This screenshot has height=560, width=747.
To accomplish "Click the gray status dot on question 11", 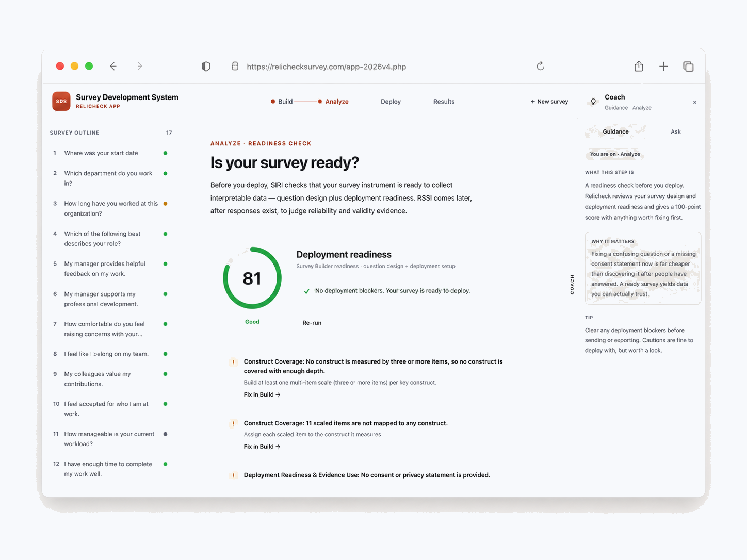I will [x=165, y=434].
